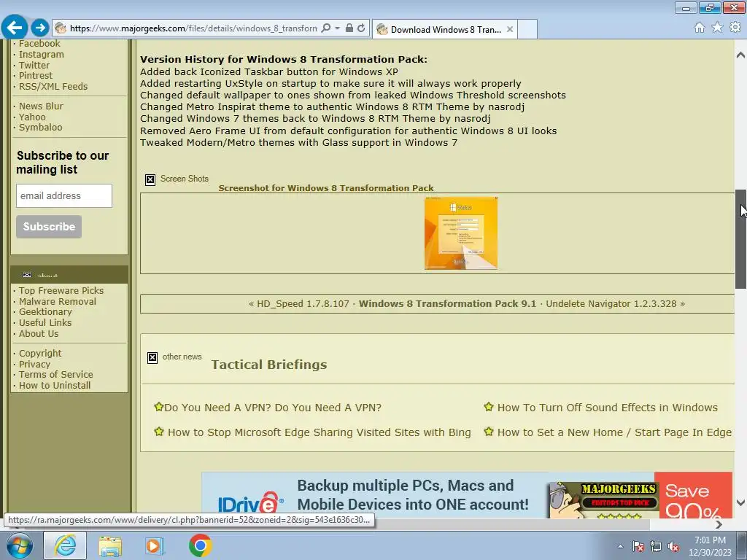Click the network tray icon
Viewport: 747px width, 560px height.
click(656, 546)
